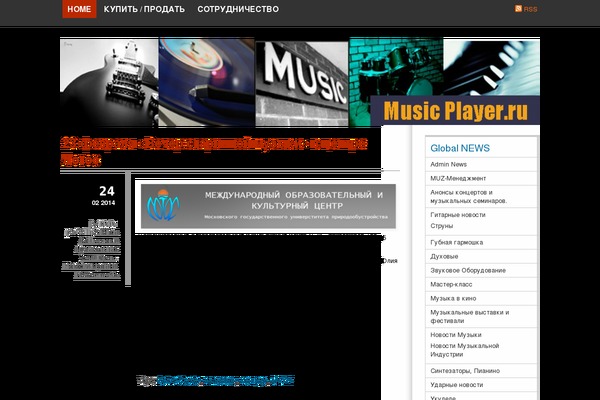Open the MUZ-Менеджмент category
600x400 pixels.
tap(458, 178)
